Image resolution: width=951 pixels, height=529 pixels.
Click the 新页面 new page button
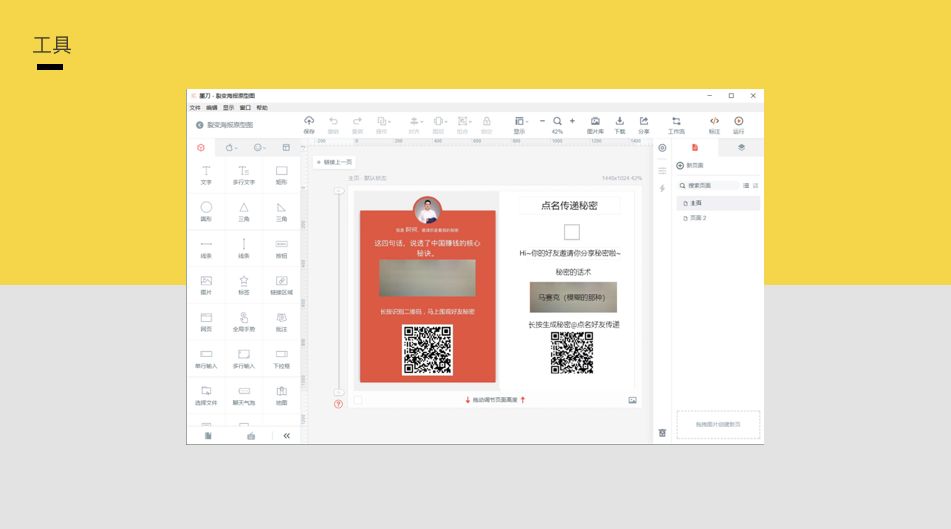(x=690, y=165)
